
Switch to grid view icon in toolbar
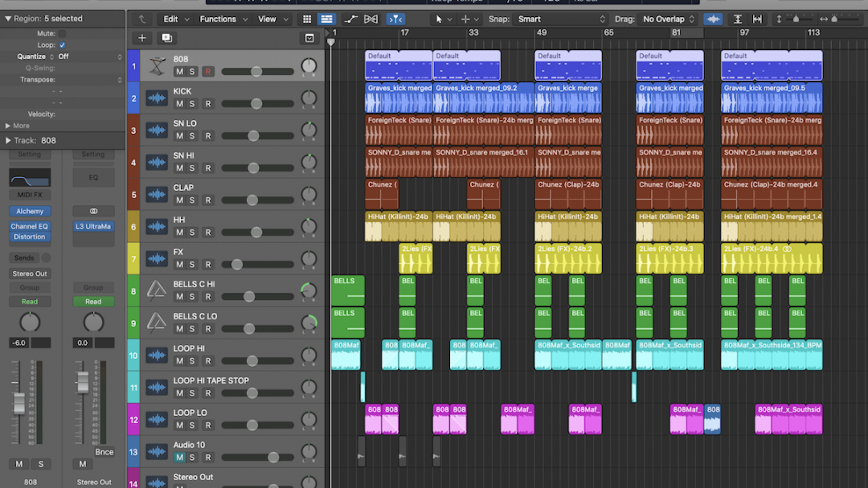click(x=307, y=19)
